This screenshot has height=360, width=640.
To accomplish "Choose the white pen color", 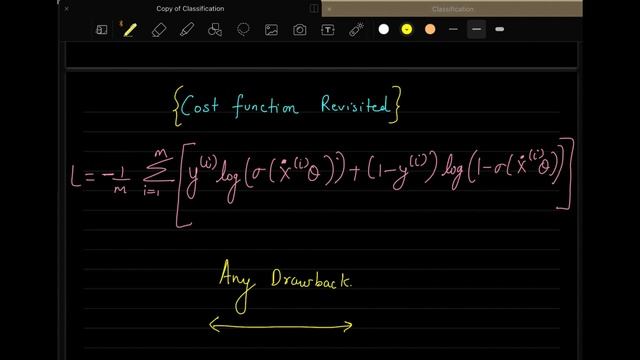I will pyautogui.click(x=384, y=29).
